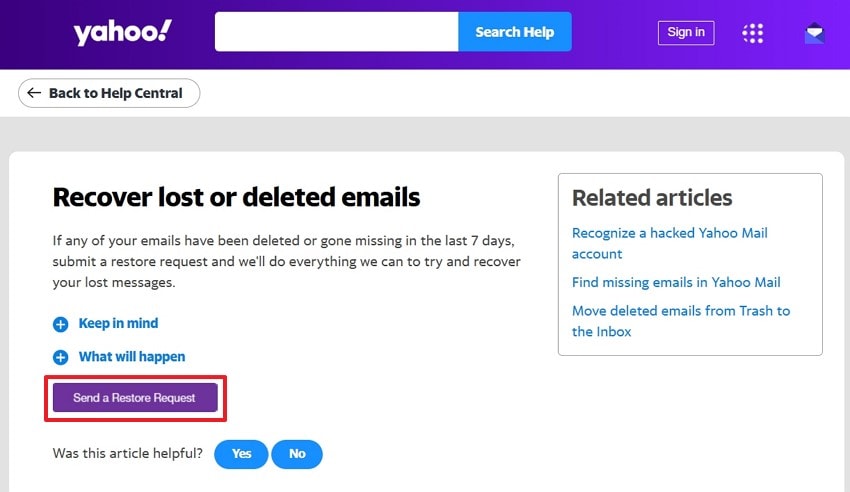
Task: Click the left arrow icon on the Back button
Action: [x=34, y=93]
